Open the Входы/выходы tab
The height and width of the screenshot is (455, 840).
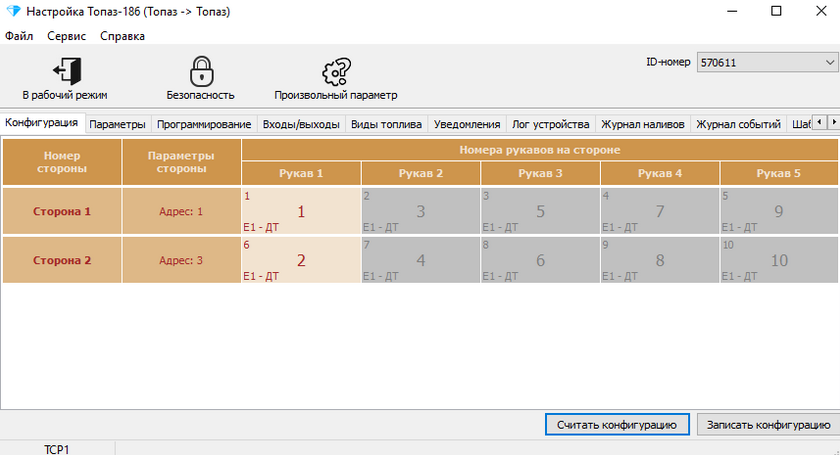tap(301, 124)
